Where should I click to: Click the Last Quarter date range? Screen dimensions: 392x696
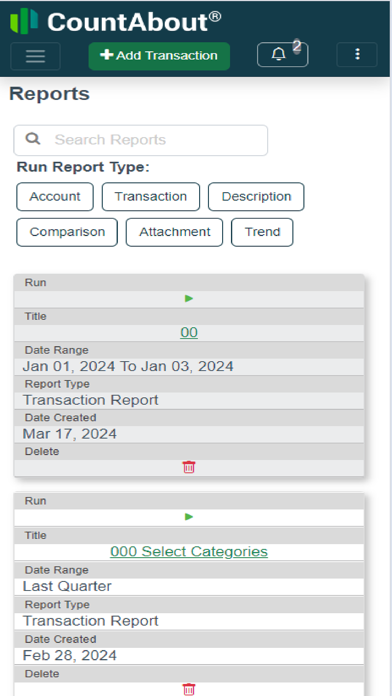point(67,586)
